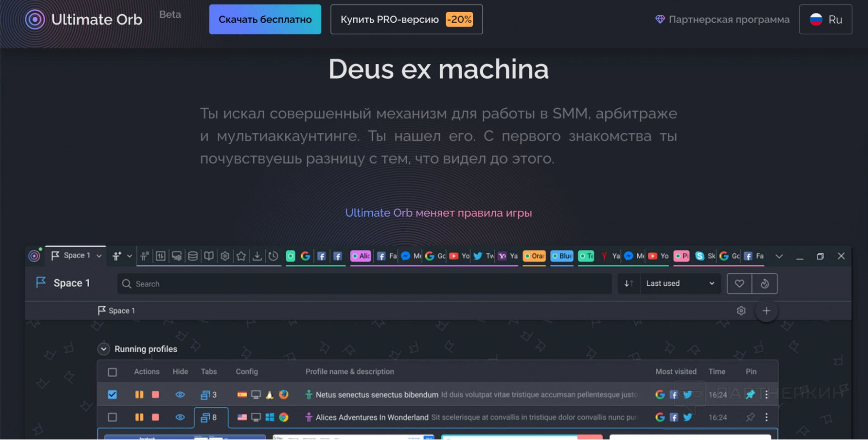Open settings gear in the top toolbar

[225, 256]
